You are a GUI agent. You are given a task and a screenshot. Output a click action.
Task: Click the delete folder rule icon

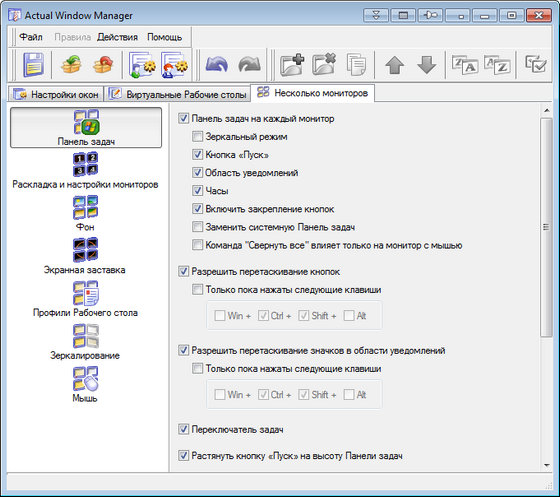click(324, 65)
